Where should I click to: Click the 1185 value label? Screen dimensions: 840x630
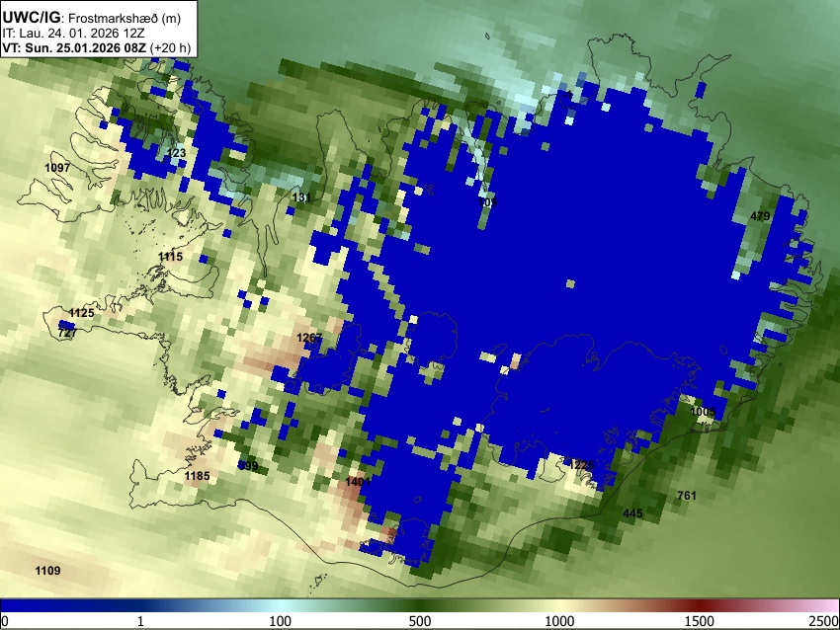point(197,476)
